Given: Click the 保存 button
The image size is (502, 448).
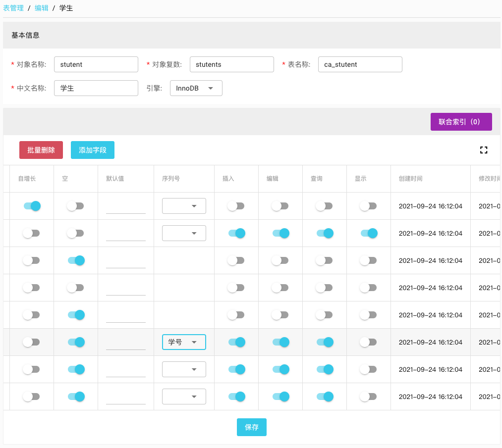Looking at the screenshot, I should [251, 427].
